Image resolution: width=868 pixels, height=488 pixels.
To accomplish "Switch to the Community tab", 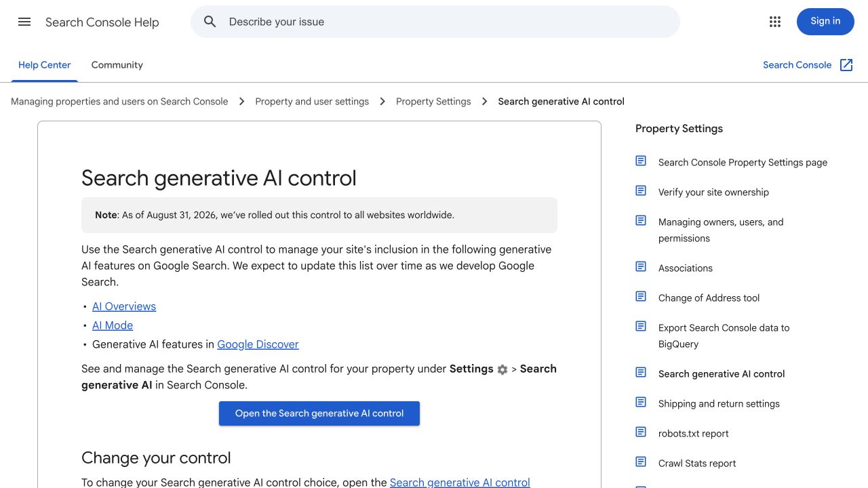I will tap(117, 65).
